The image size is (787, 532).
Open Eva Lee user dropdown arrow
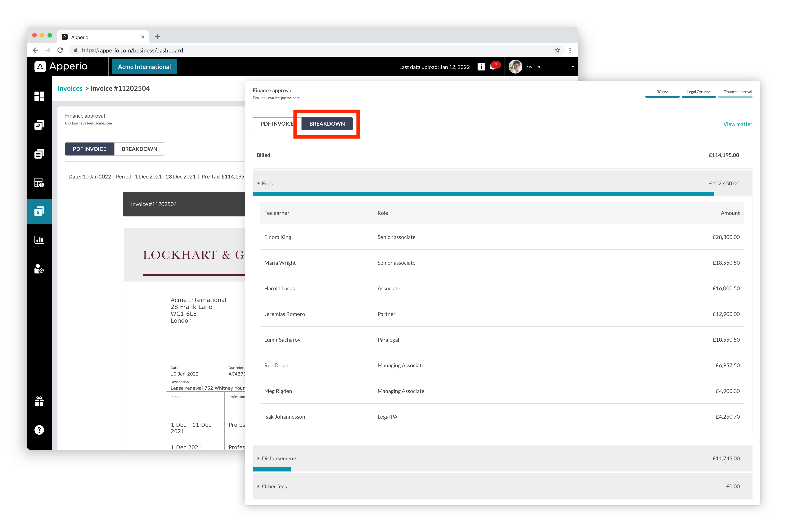click(x=573, y=67)
